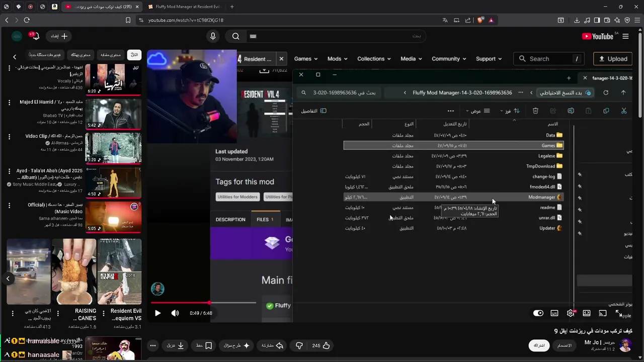Expand Support menu on Nexus Mods
644x362 pixels.
pyautogui.click(x=489, y=59)
